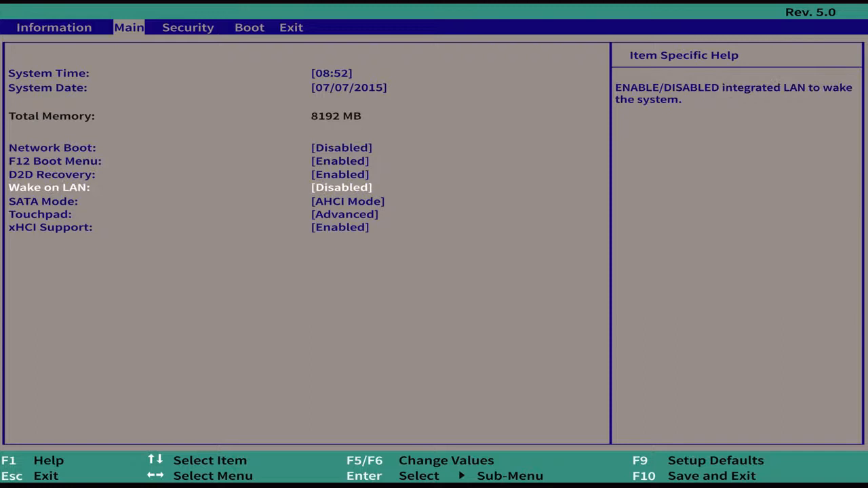Select the Wake on LAN label

49,188
